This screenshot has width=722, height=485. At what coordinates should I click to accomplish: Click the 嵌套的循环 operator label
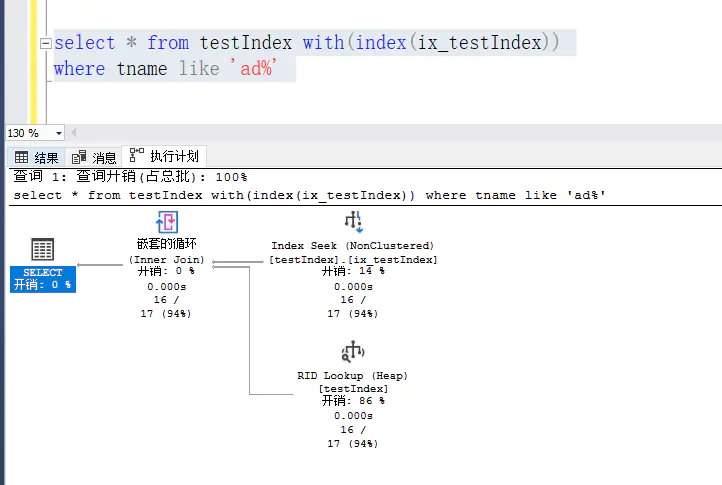[167, 244]
